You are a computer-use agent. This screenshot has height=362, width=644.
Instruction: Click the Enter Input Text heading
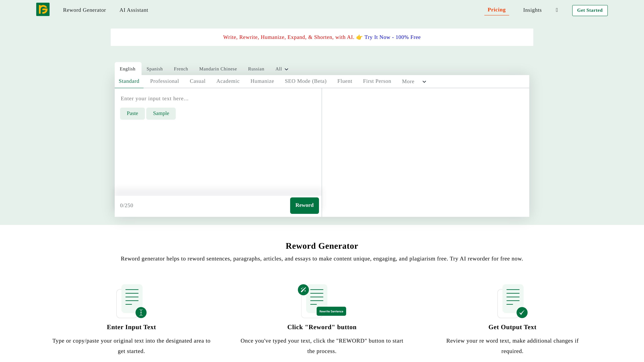coord(131,327)
